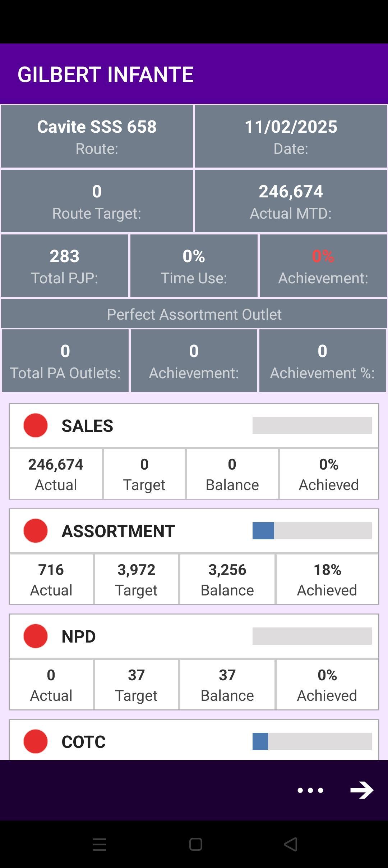This screenshot has height=868, width=388.
Task: Select the Cavite SSS 658 route cell
Action: pyautogui.click(x=97, y=136)
